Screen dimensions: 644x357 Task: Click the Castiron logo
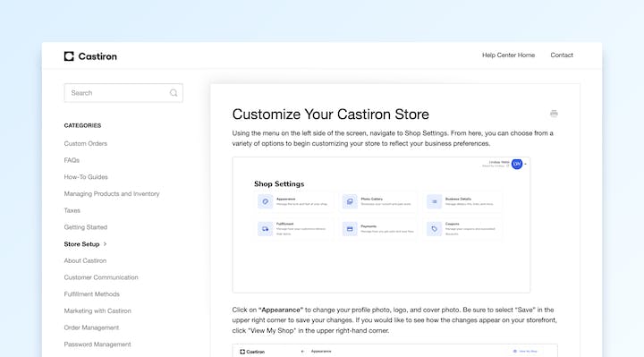pyautogui.click(x=90, y=56)
